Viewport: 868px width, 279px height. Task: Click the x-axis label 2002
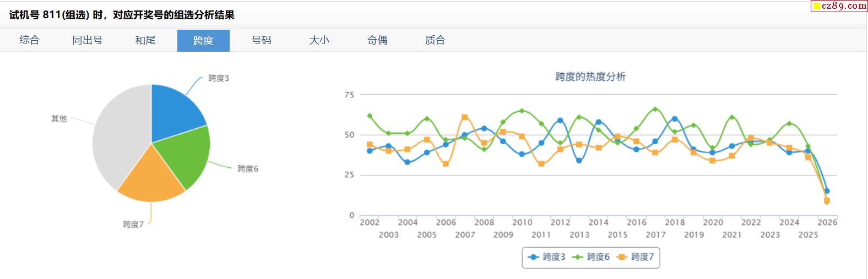[x=370, y=222]
